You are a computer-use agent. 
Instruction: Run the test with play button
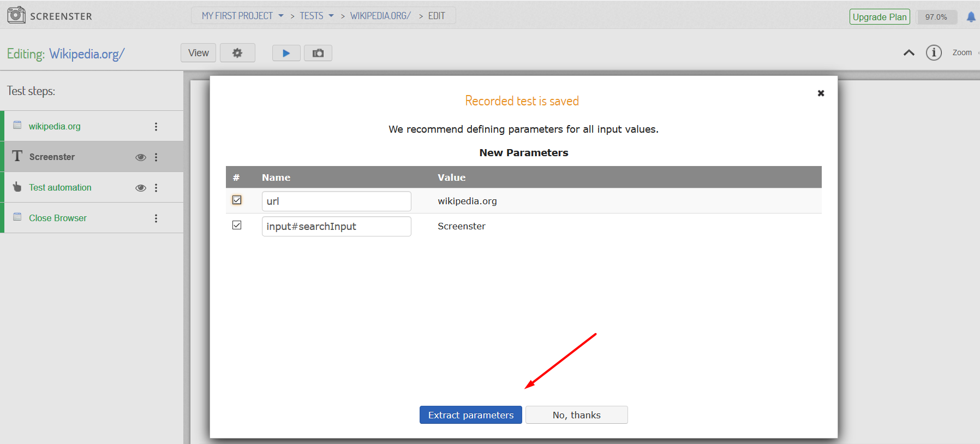286,53
